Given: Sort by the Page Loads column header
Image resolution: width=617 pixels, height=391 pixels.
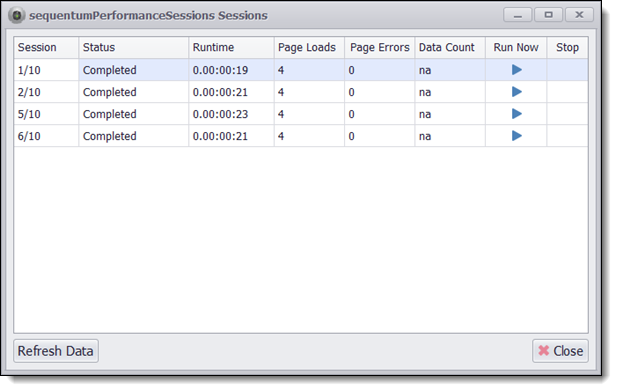Looking at the screenshot, I should pos(309,48).
